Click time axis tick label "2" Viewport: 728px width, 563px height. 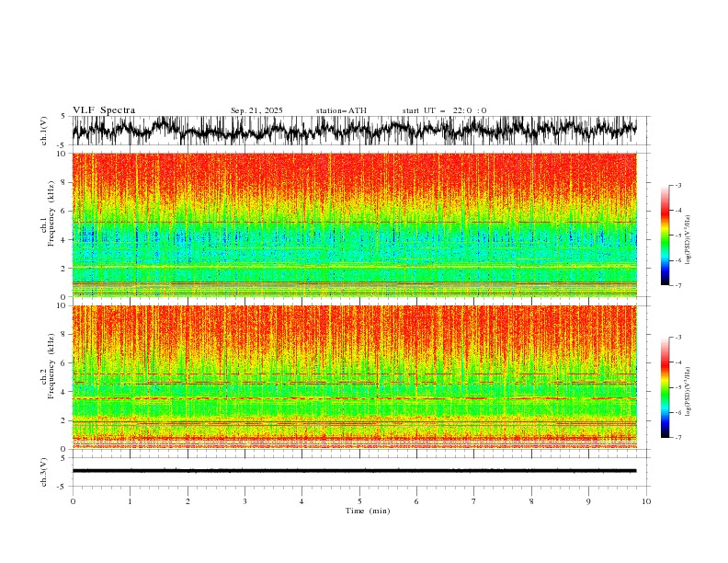coord(188,501)
